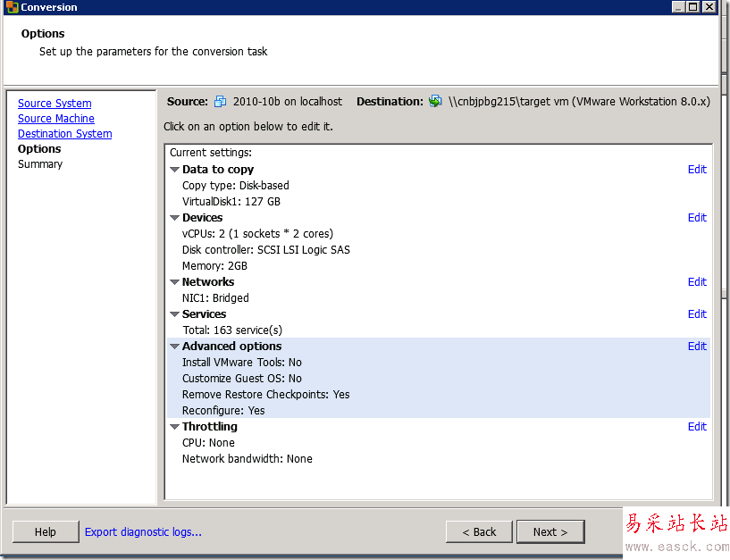The height and width of the screenshot is (560, 730).
Task: Collapse the Data to copy section
Action: (174, 170)
